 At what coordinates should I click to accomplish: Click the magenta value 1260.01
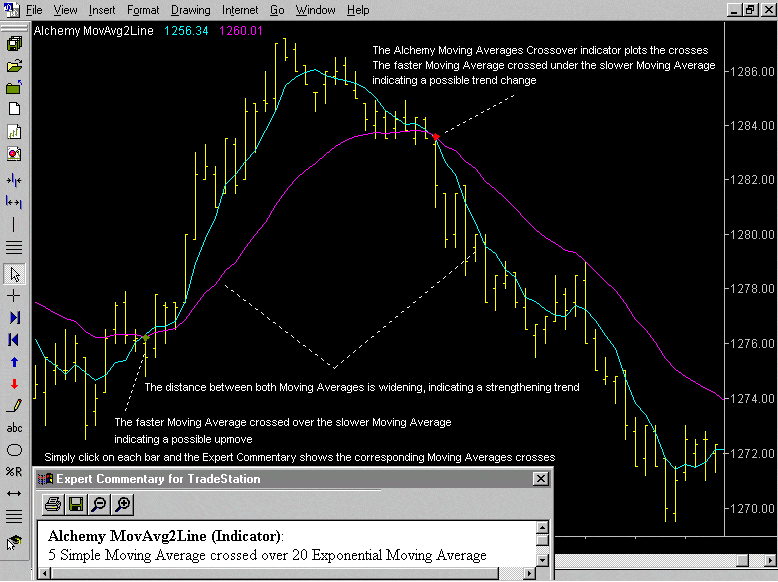click(x=241, y=31)
